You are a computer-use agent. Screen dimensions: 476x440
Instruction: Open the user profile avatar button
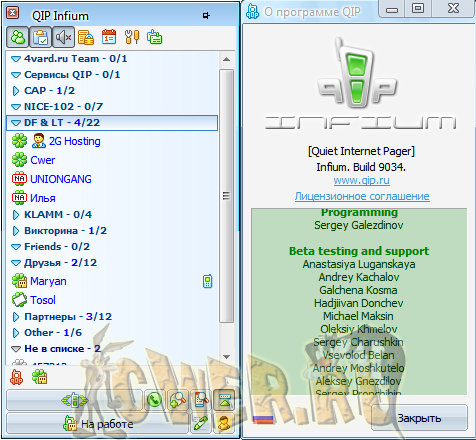(x=224, y=424)
